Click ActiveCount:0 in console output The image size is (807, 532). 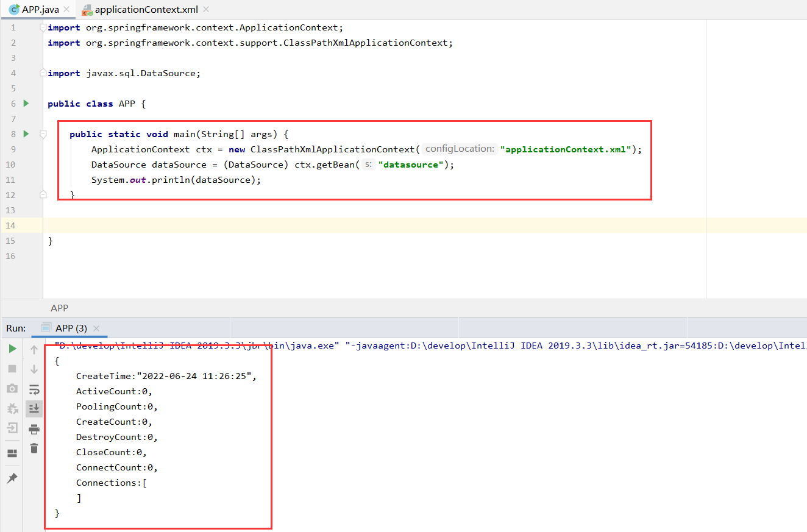click(x=114, y=391)
